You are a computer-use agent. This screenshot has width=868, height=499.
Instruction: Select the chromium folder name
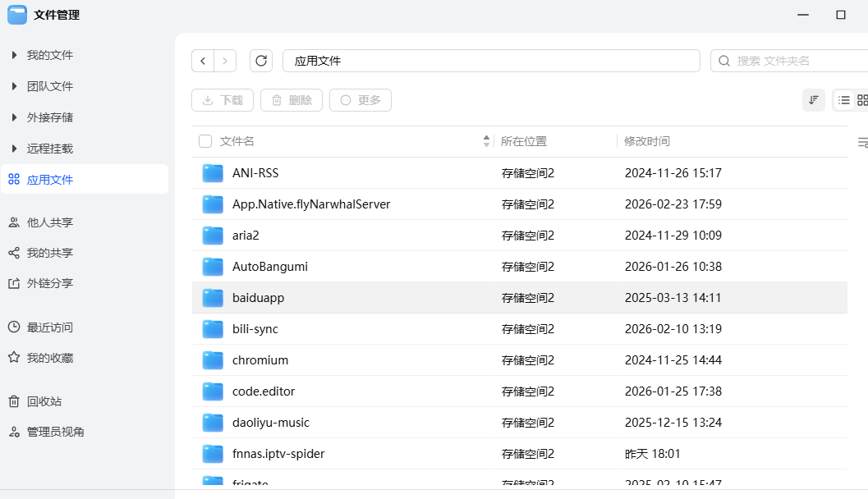pyautogui.click(x=260, y=360)
